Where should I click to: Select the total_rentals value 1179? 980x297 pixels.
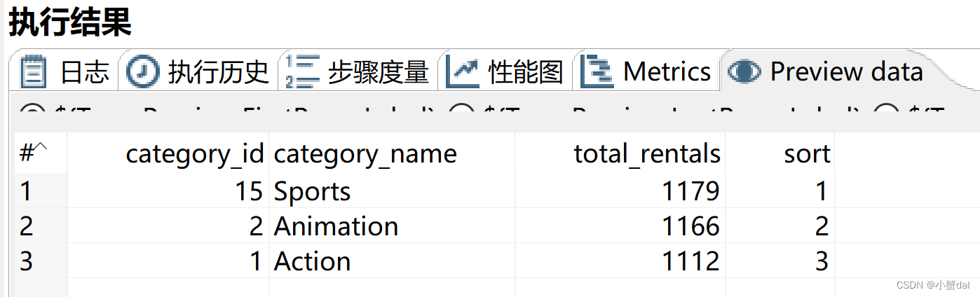(620, 191)
